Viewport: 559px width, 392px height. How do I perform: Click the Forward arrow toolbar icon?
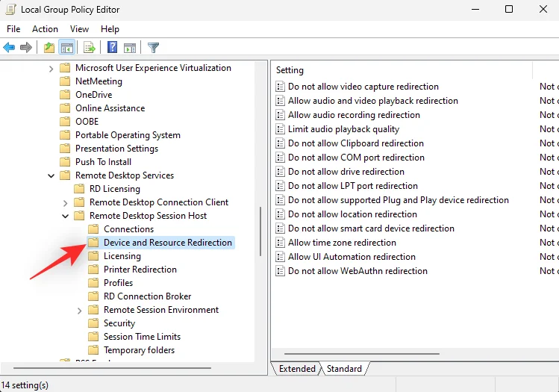pos(26,48)
